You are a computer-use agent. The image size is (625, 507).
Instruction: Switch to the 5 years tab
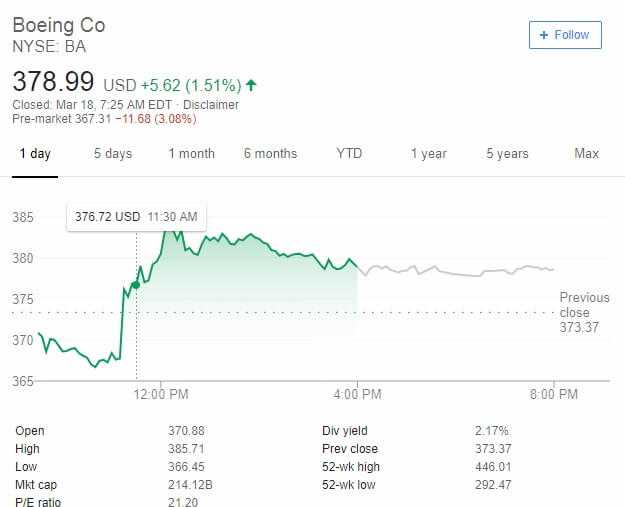click(507, 153)
